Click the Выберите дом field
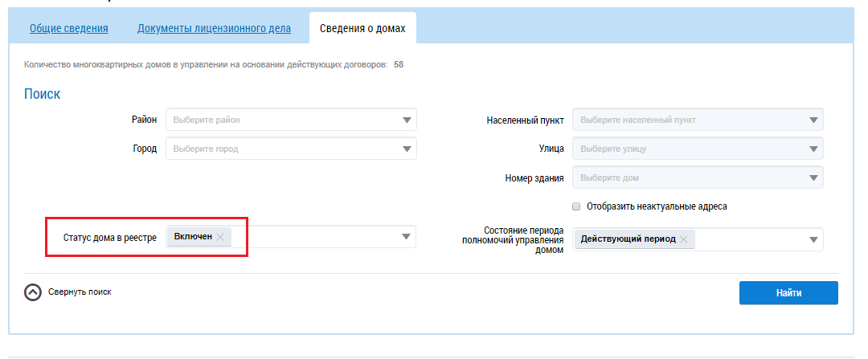Screen dimensions: 868x359 pyautogui.click(x=698, y=177)
